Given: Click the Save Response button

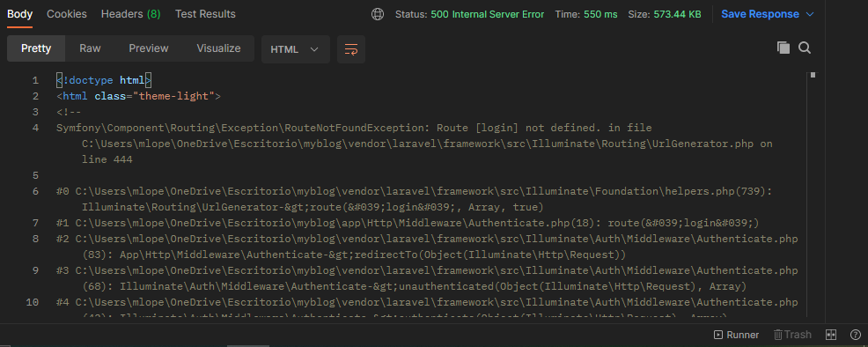Looking at the screenshot, I should (760, 14).
